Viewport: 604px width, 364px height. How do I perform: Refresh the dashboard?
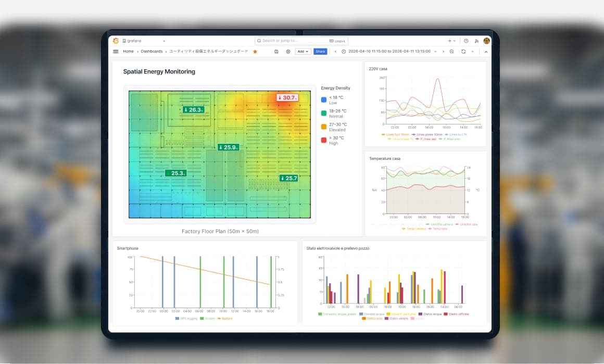click(463, 52)
